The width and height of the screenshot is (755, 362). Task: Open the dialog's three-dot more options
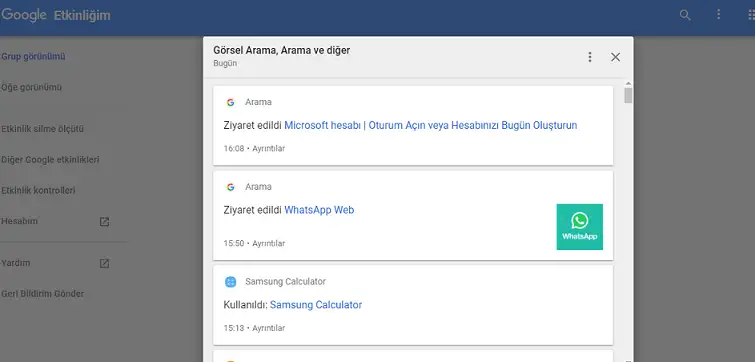(590, 57)
